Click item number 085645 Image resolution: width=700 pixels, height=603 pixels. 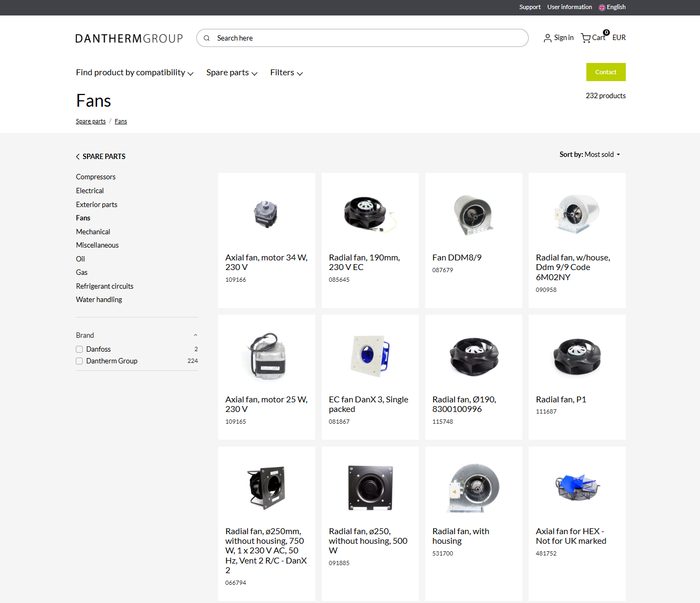coord(339,280)
